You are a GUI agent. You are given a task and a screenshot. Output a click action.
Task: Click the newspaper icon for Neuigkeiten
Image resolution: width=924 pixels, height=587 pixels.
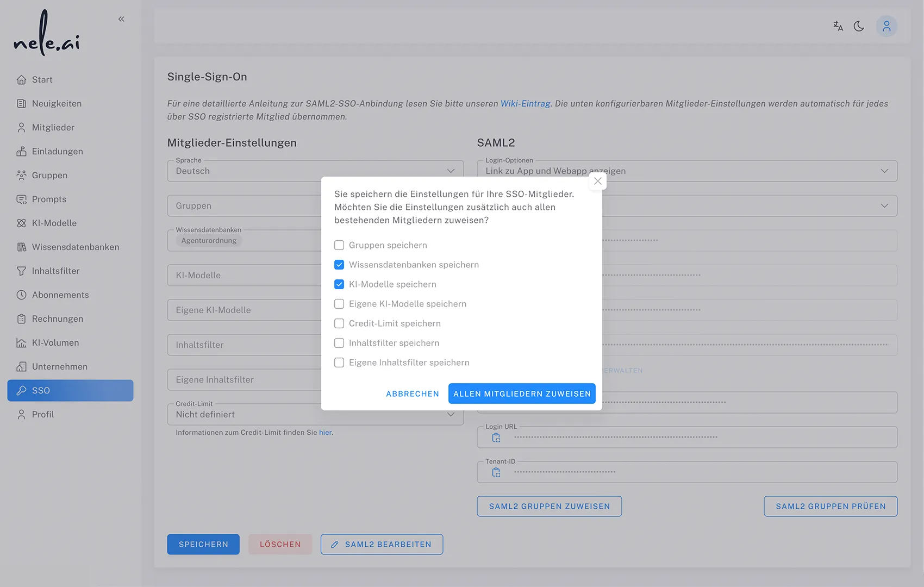pos(21,104)
